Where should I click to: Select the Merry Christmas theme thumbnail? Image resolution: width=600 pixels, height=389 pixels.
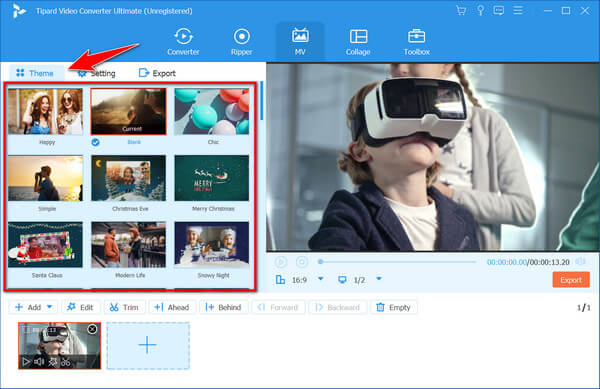click(212, 178)
